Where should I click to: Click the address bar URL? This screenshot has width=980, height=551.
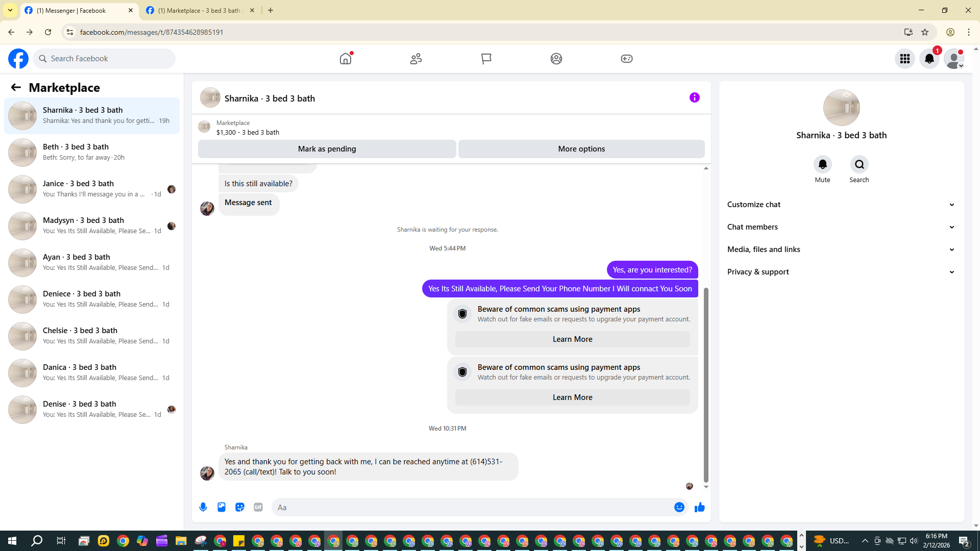(152, 32)
